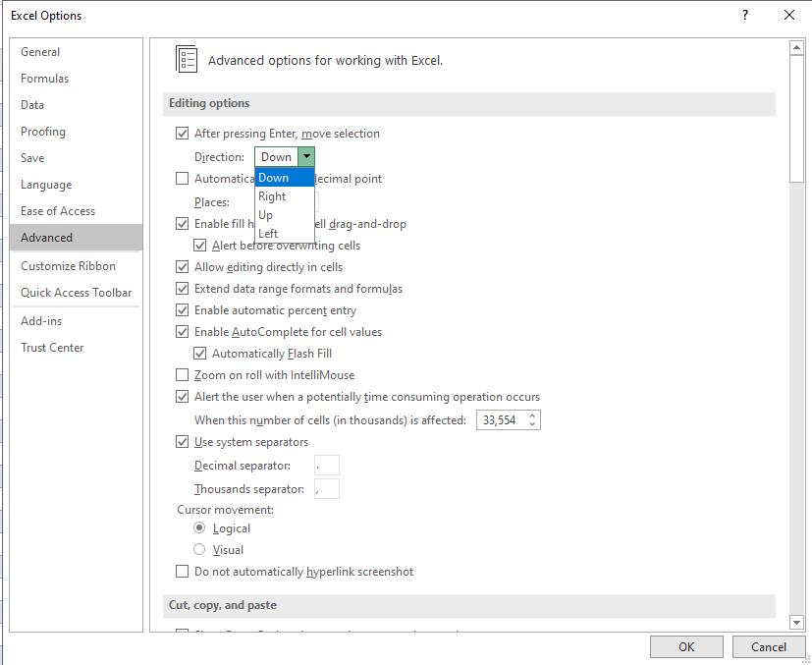Click the Direction dropdown arrow
The image size is (812, 665).
tap(306, 156)
